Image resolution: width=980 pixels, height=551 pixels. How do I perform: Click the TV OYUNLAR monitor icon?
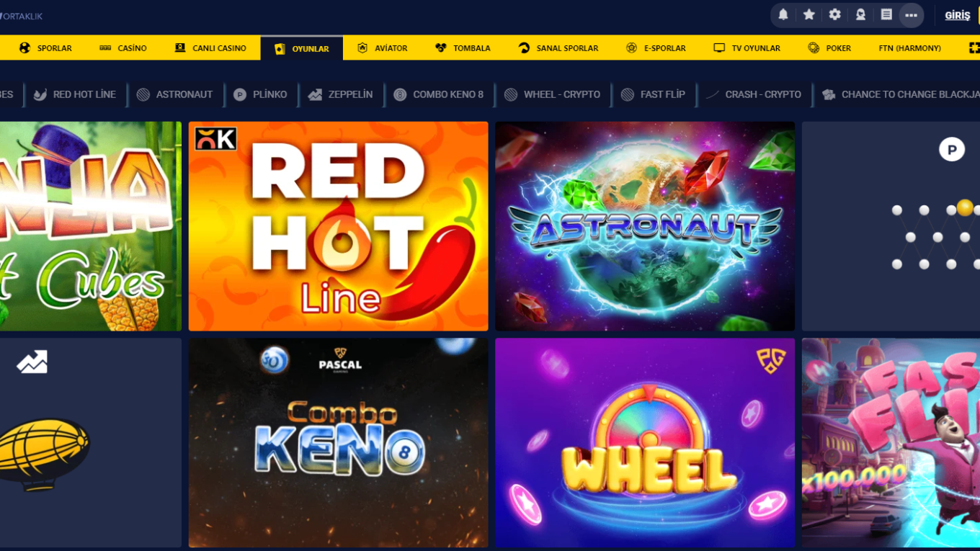point(719,48)
